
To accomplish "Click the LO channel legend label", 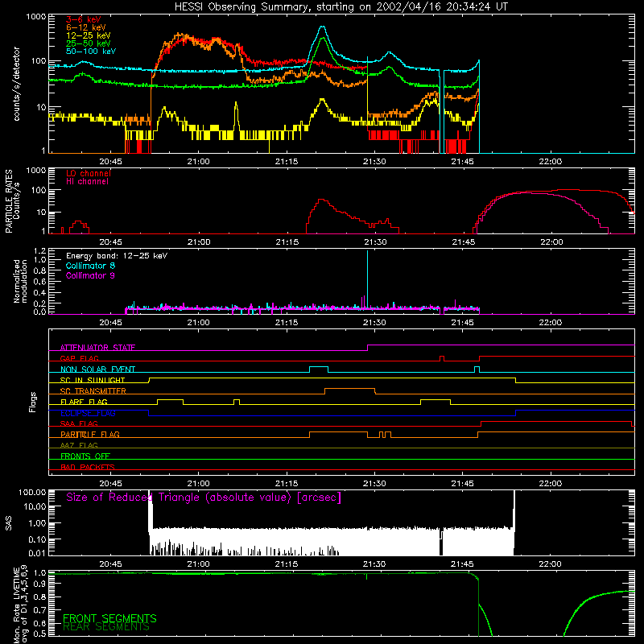I will tap(89, 173).
